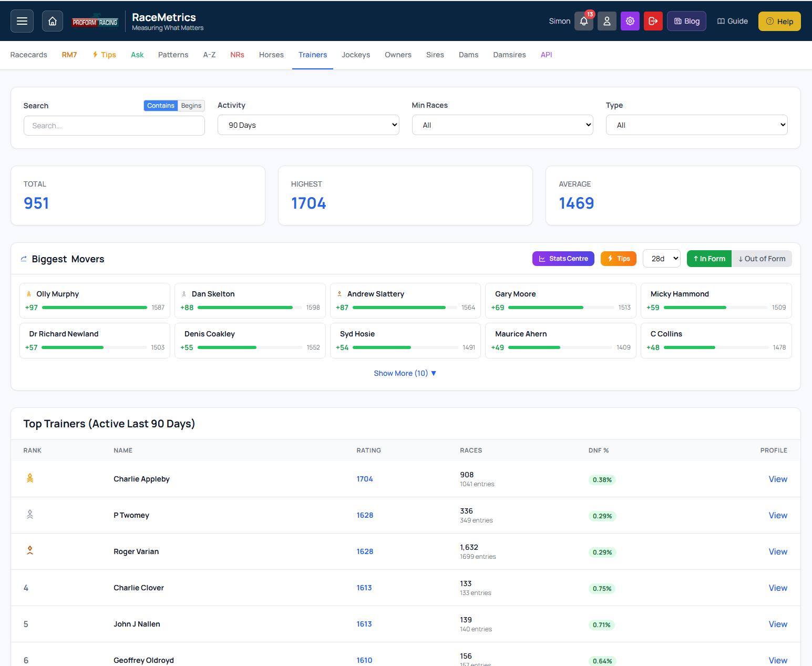Click the Rating column header
This screenshot has height=666, width=812.
coord(368,450)
